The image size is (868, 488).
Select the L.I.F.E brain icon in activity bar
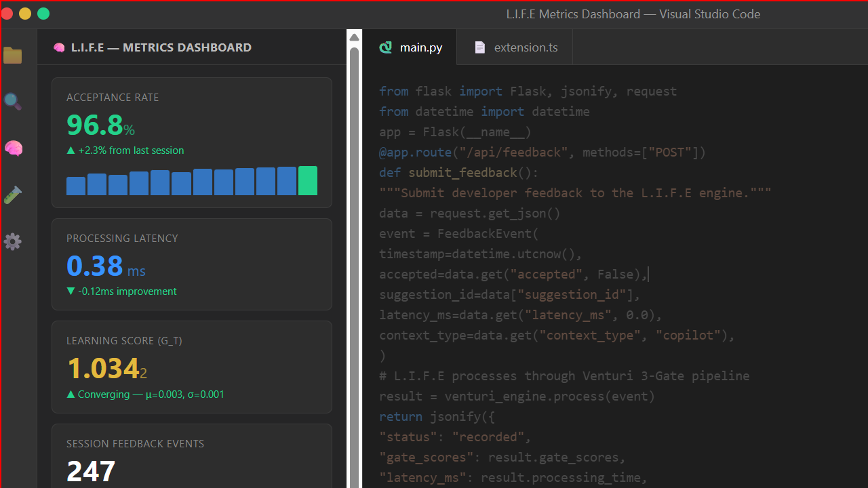(13, 148)
